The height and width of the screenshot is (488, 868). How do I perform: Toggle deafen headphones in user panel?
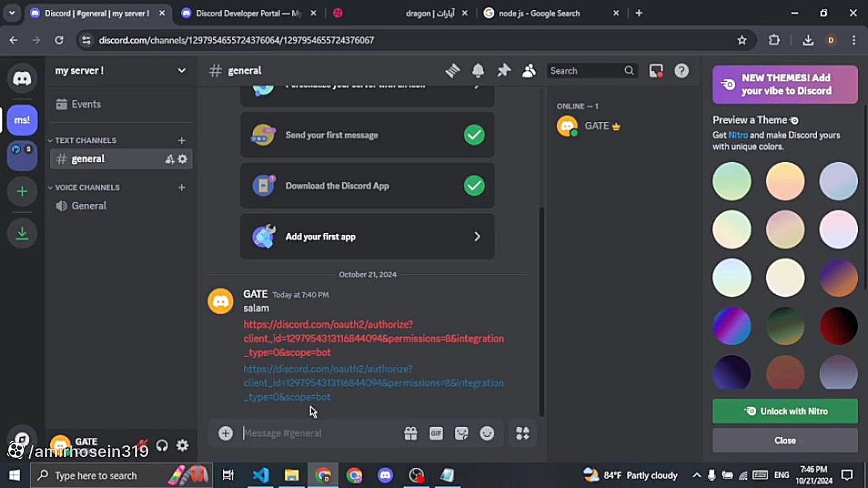[x=162, y=445]
